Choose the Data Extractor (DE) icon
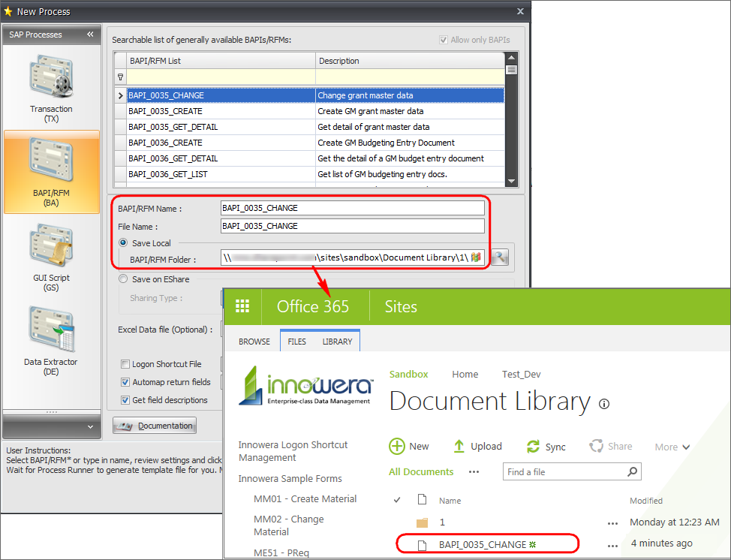Screen dimensions: 731x560 point(51,332)
